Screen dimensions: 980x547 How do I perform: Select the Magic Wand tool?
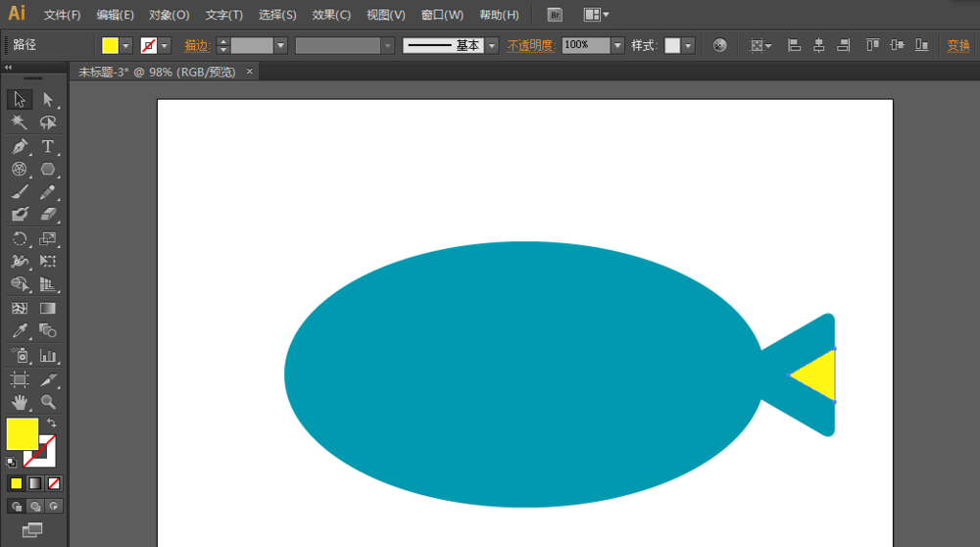pos(20,123)
